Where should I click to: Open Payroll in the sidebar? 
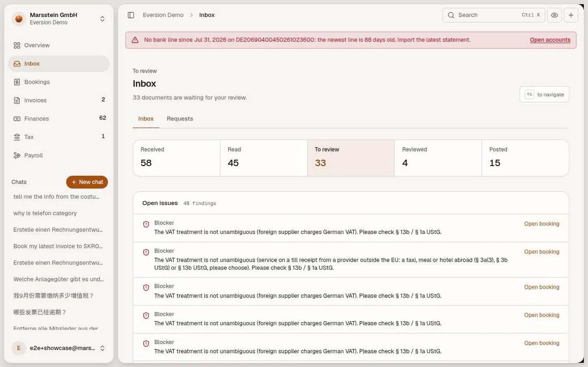(x=59, y=155)
